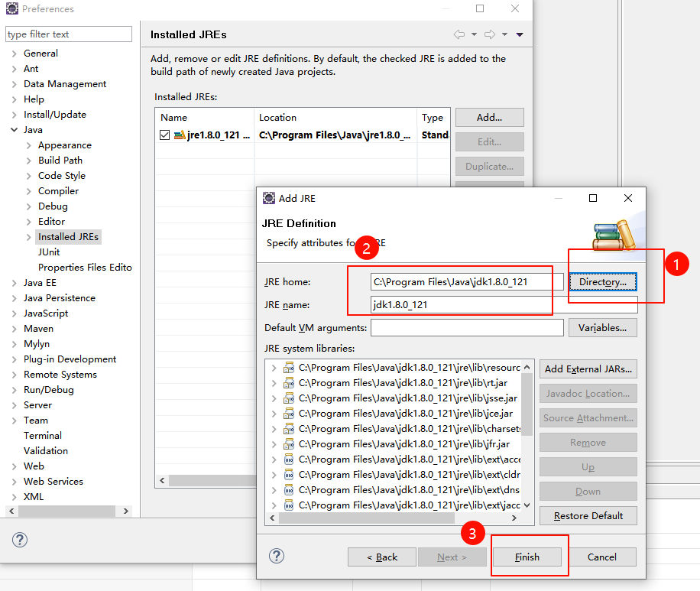Expand the Ant preferences node

point(15,69)
